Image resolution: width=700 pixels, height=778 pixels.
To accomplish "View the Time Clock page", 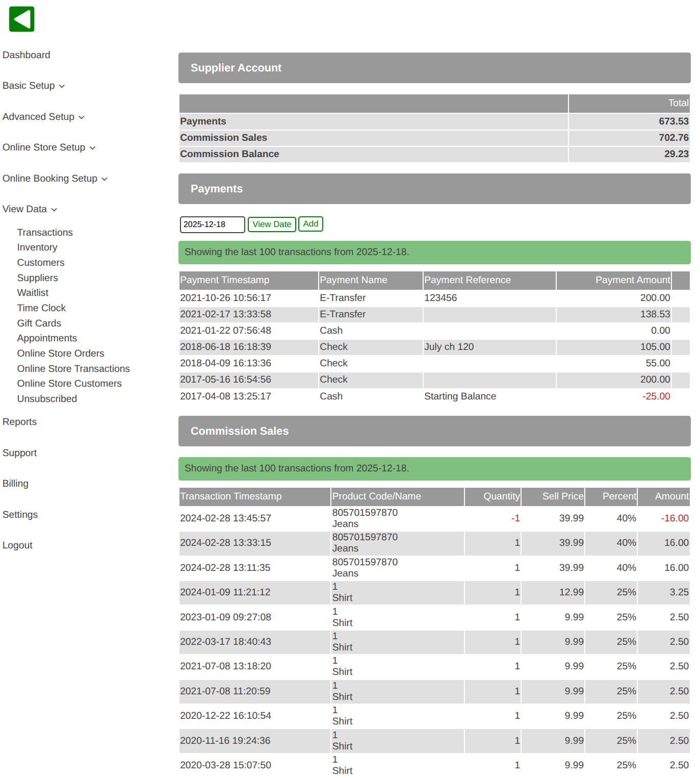I will pyautogui.click(x=41, y=308).
